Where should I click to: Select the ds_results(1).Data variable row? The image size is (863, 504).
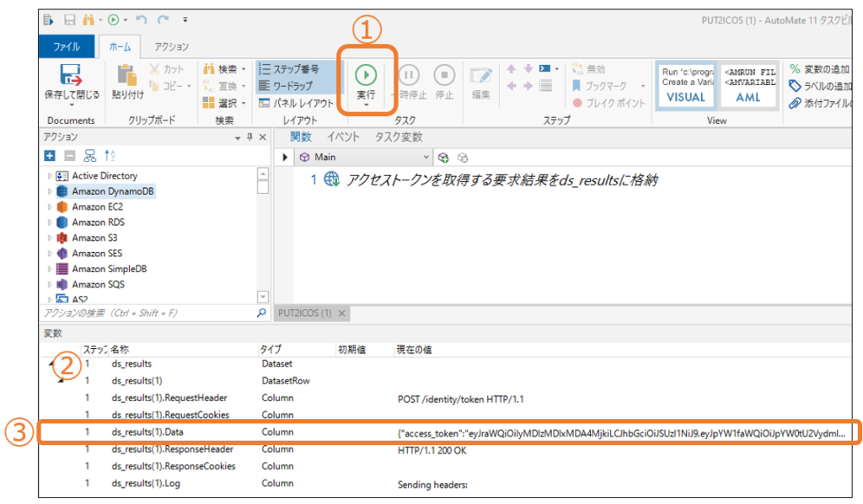tap(445, 432)
